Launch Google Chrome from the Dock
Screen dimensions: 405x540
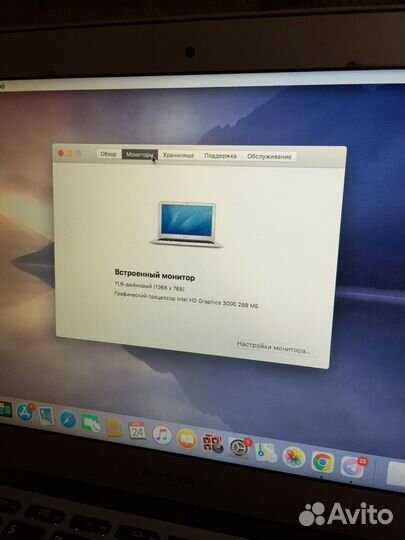[x=323, y=462]
